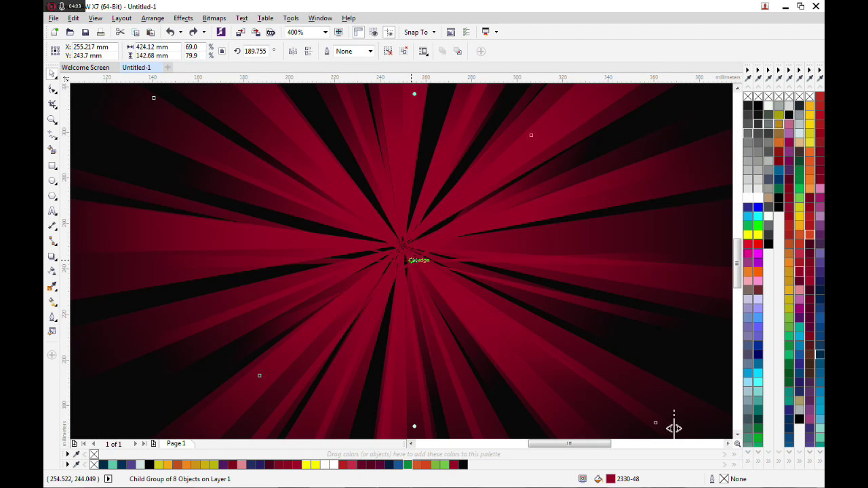Image resolution: width=868 pixels, height=488 pixels.
Task: Toggle the lock ratio padlock
Action: pyautogui.click(x=222, y=51)
